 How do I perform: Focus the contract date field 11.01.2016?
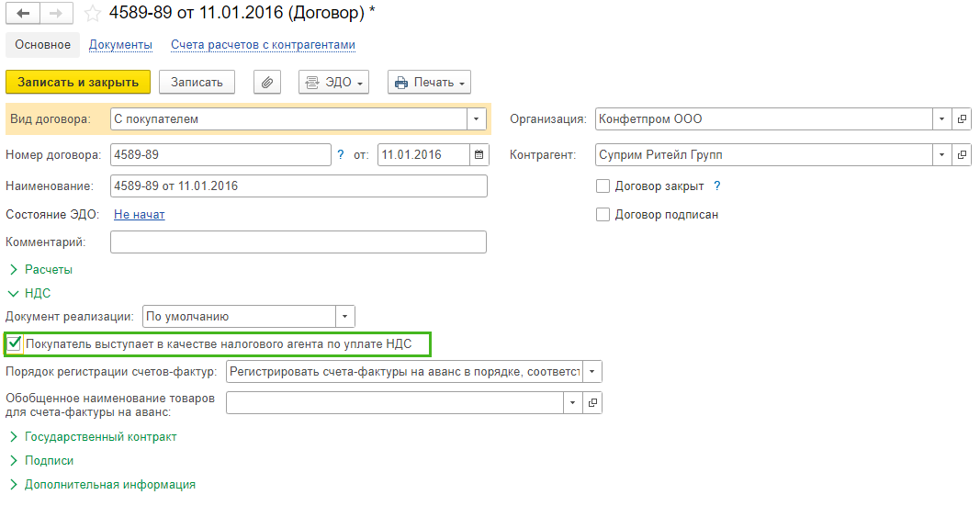[x=423, y=155]
